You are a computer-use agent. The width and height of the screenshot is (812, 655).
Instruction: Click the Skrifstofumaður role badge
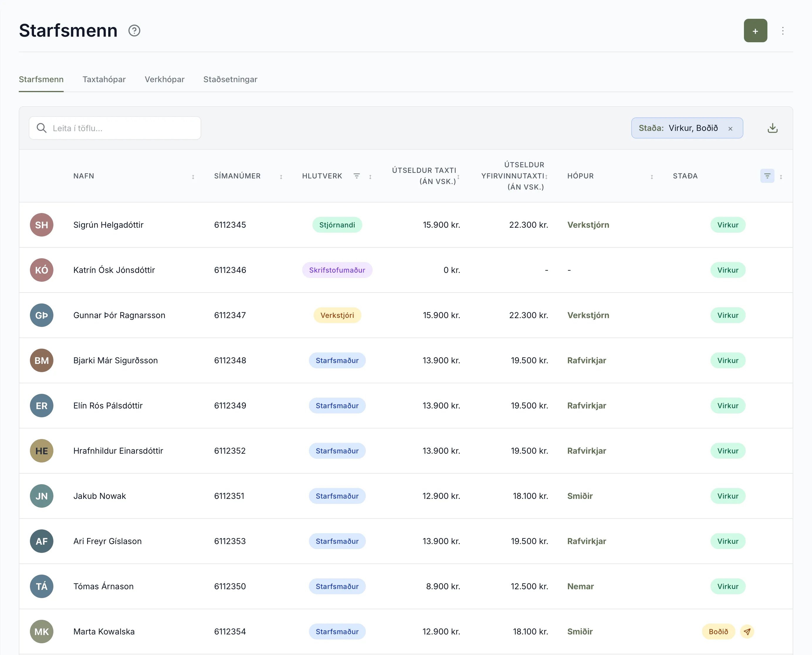point(337,270)
